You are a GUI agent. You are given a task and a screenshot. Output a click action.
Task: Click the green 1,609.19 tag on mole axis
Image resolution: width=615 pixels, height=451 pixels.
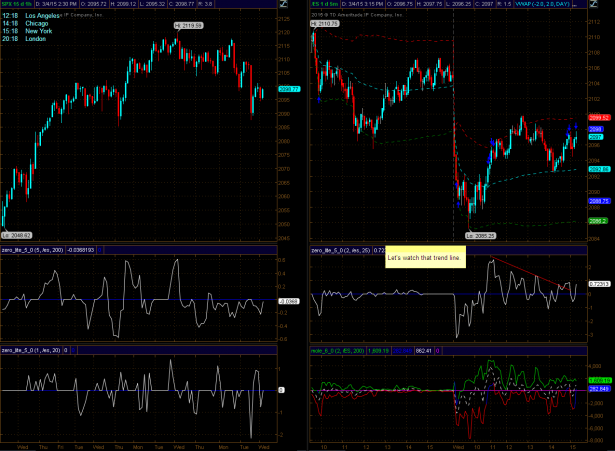(x=600, y=380)
